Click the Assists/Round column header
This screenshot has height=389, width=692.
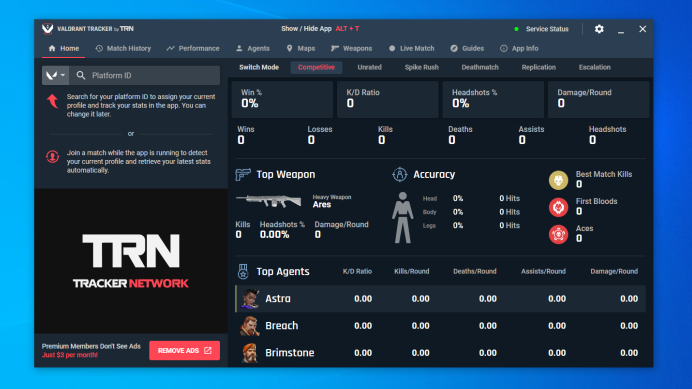543,272
